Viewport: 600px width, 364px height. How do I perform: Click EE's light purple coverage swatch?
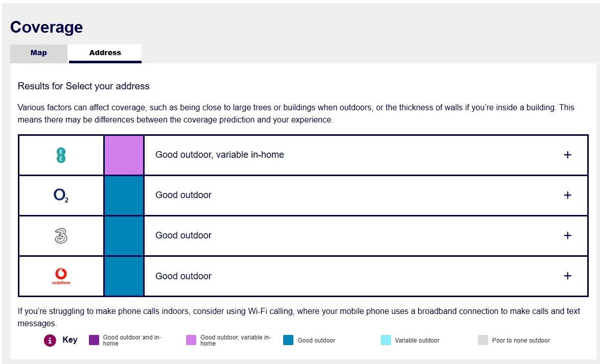point(124,155)
